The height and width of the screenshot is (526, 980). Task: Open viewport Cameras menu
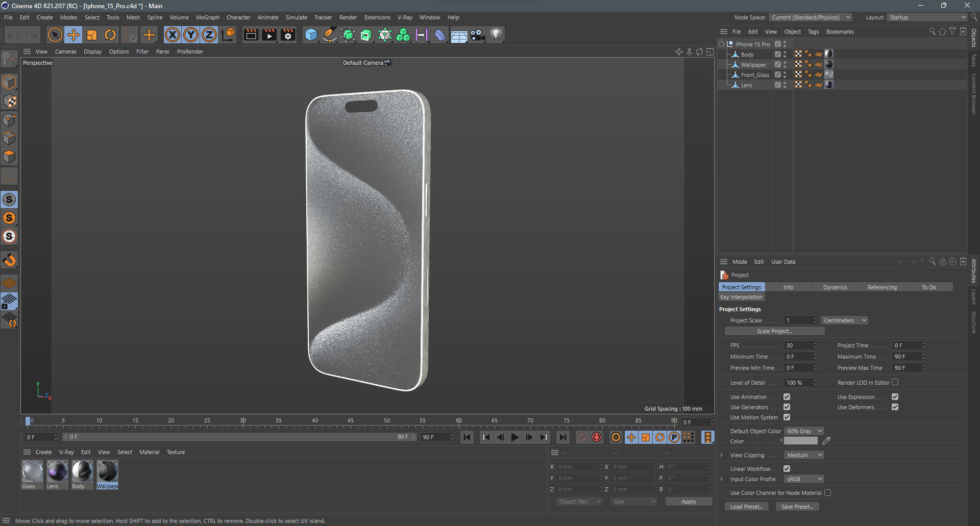pyautogui.click(x=65, y=52)
